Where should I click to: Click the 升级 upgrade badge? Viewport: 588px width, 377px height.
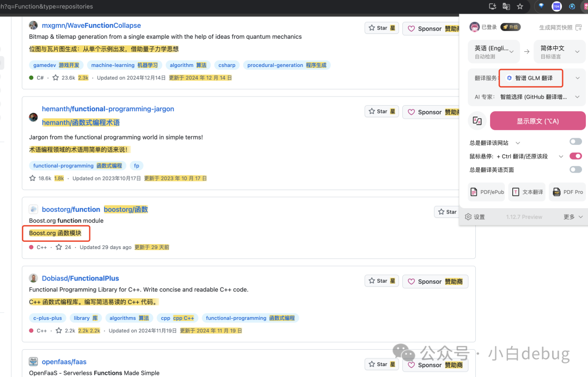coord(510,27)
